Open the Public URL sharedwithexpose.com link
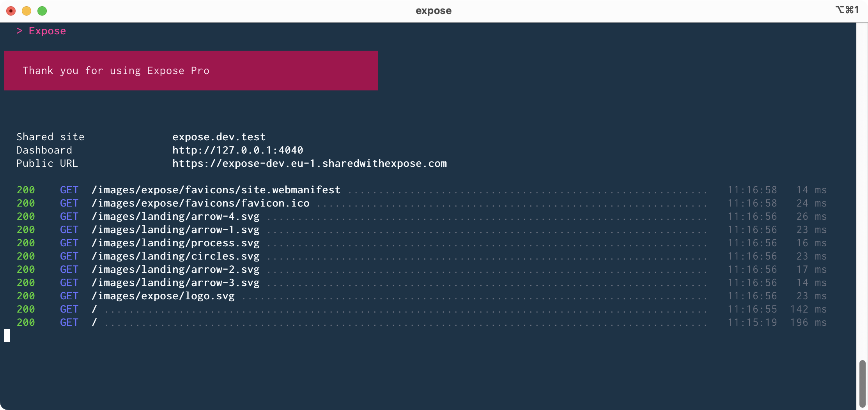 tap(309, 163)
